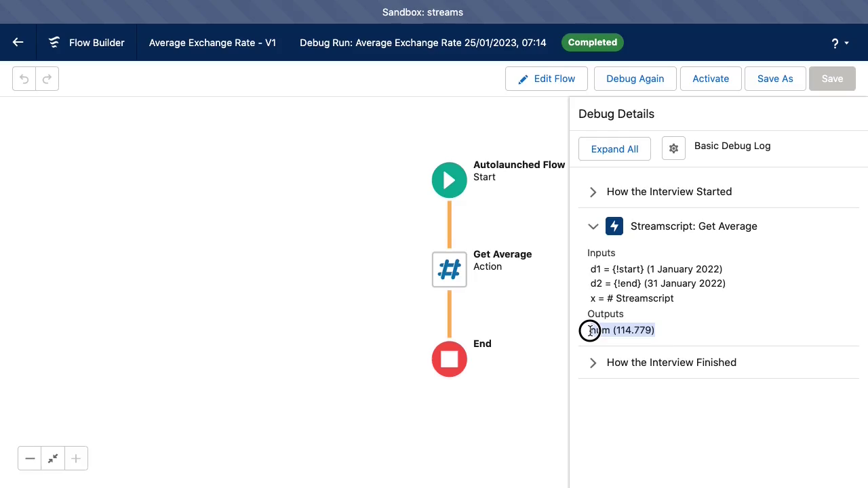Click the back arrow in header
This screenshot has width=868, height=488.
tap(18, 42)
